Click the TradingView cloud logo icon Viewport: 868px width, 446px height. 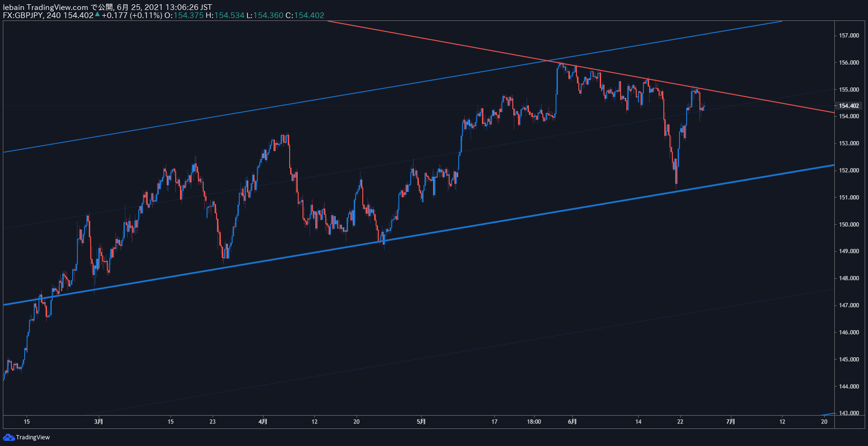point(9,437)
